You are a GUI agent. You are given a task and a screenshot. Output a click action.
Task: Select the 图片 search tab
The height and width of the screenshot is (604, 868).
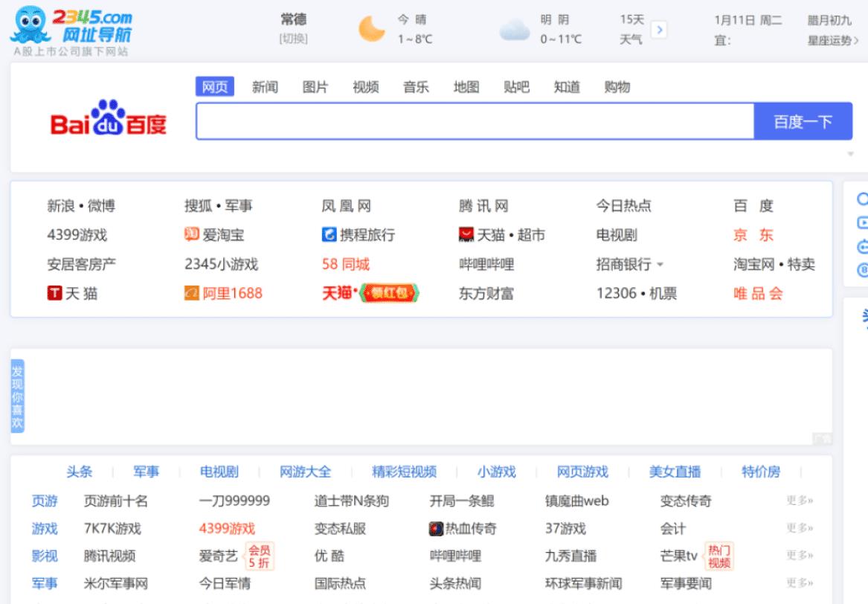pos(315,87)
